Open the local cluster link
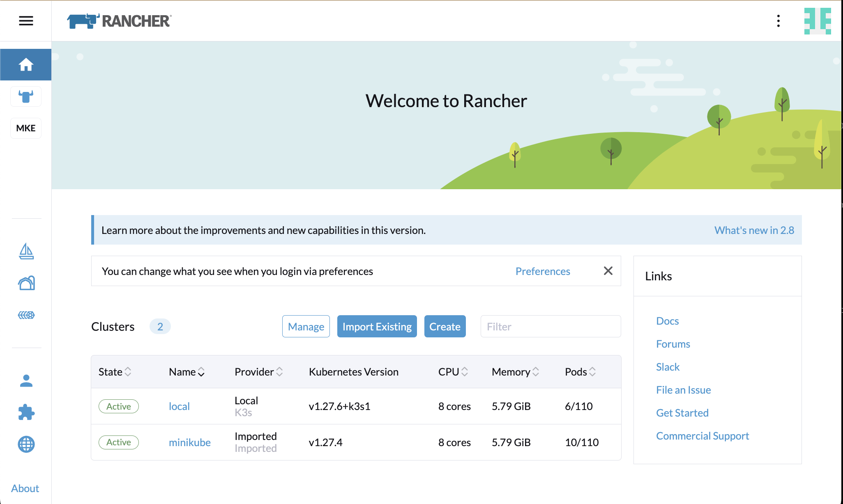The image size is (843, 504). [x=179, y=406]
